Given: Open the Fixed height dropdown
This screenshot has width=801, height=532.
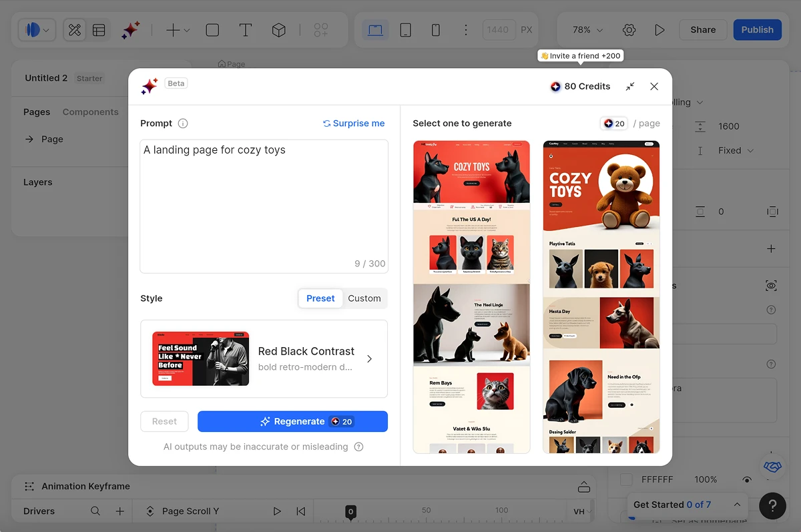Looking at the screenshot, I should point(736,151).
